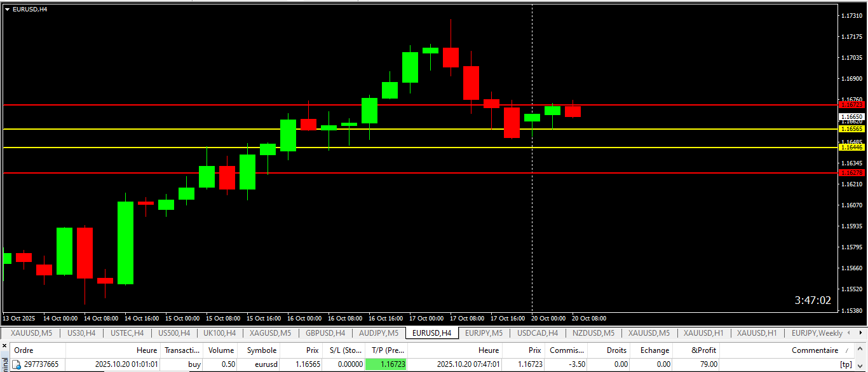Click the yellow 1.16565 price axis tag
Image resolution: width=868 pixels, height=372 pixels.
851,129
